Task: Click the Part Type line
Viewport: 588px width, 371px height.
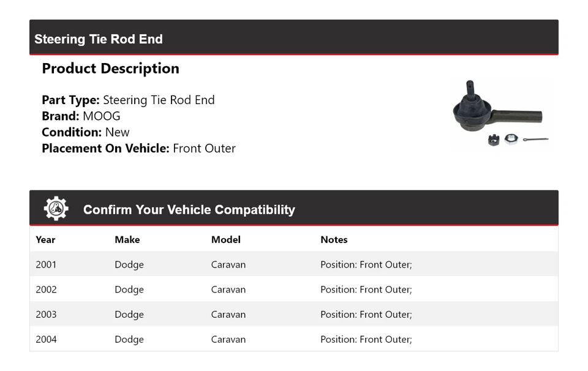Action: pos(128,100)
